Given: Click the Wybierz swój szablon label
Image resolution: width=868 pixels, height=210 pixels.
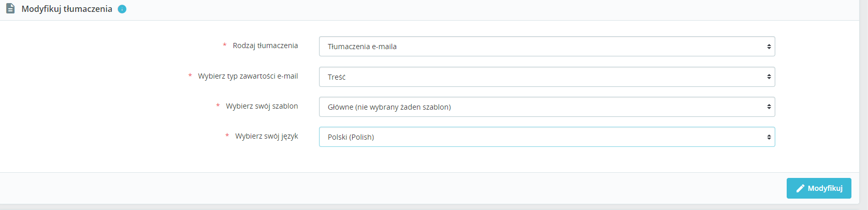Looking at the screenshot, I should click(x=262, y=106).
